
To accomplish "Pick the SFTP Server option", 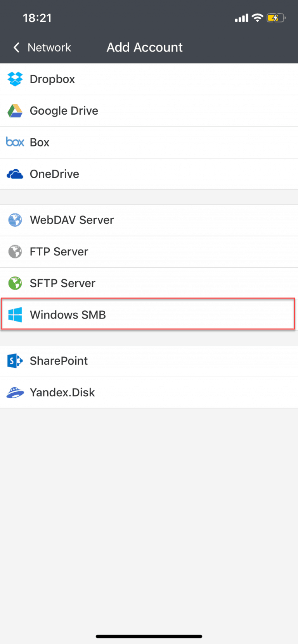I will tap(62, 283).
